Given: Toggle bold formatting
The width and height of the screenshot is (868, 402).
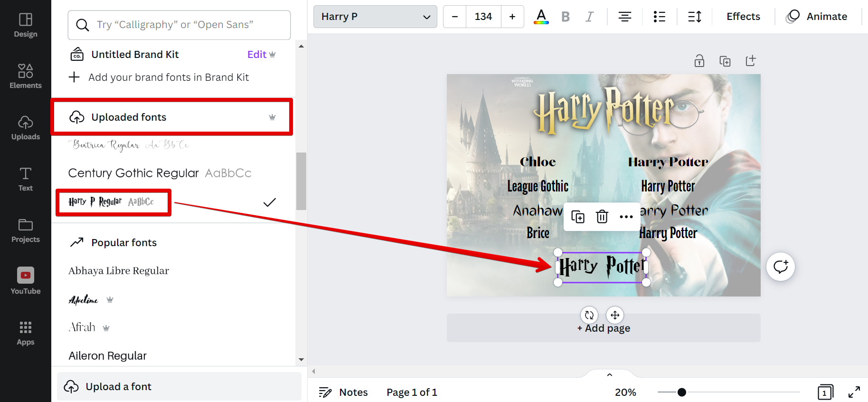Looking at the screenshot, I should 565,17.
